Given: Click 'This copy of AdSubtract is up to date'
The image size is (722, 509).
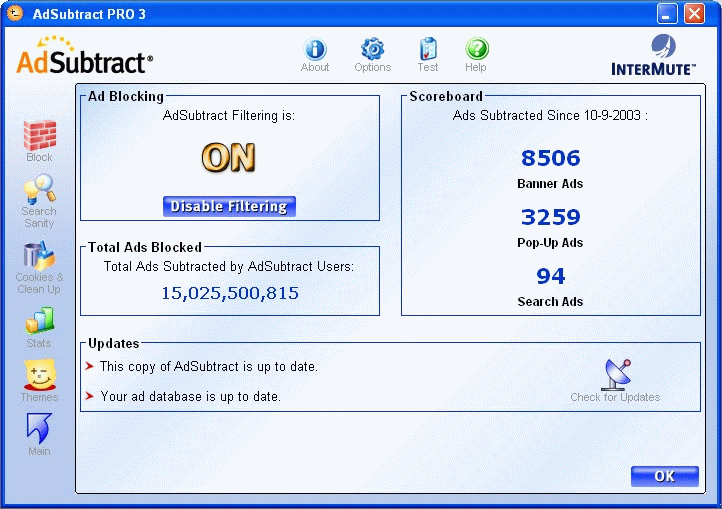Looking at the screenshot, I should click(x=209, y=367).
